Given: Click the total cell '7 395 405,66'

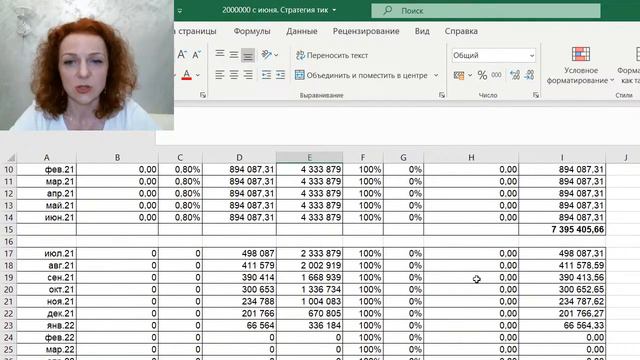Looking at the screenshot, I should pyautogui.click(x=562, y=229).
